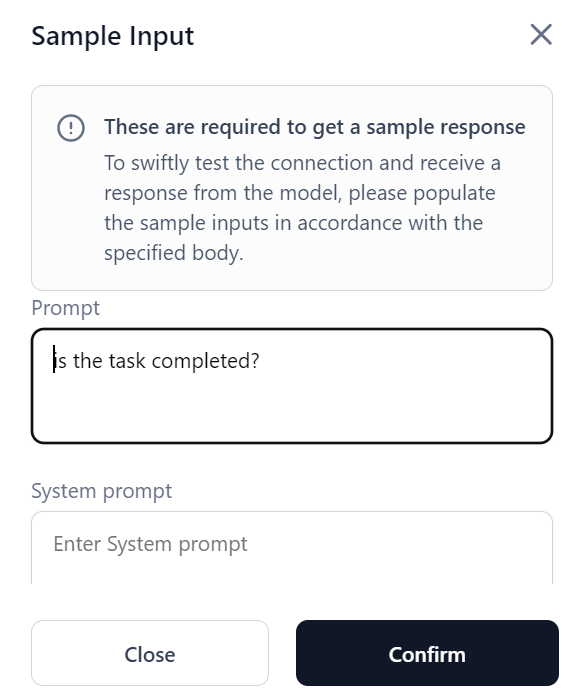Click the bold 'These are required' heading
The image size is (570, 700).
(x=314, y=127)
